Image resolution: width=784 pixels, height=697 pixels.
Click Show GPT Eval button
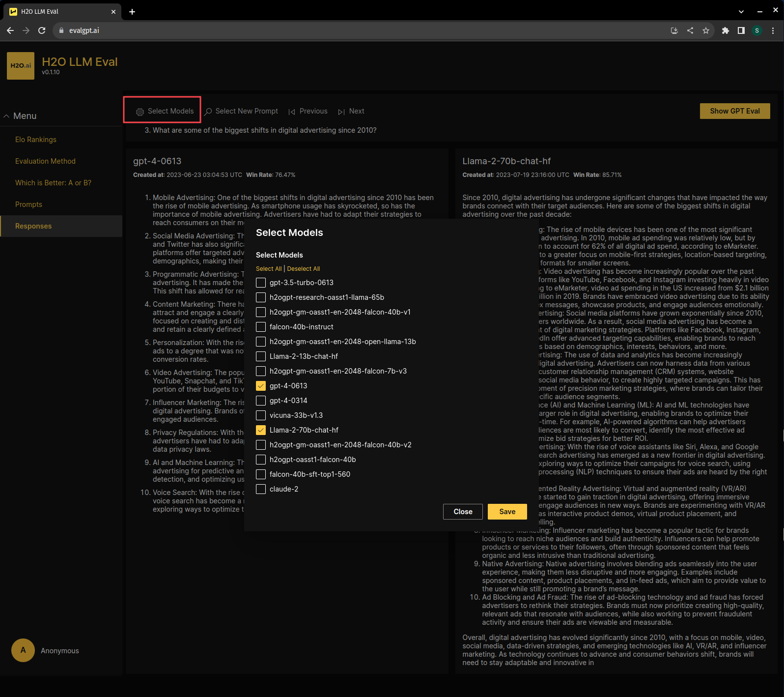point(735,111)
